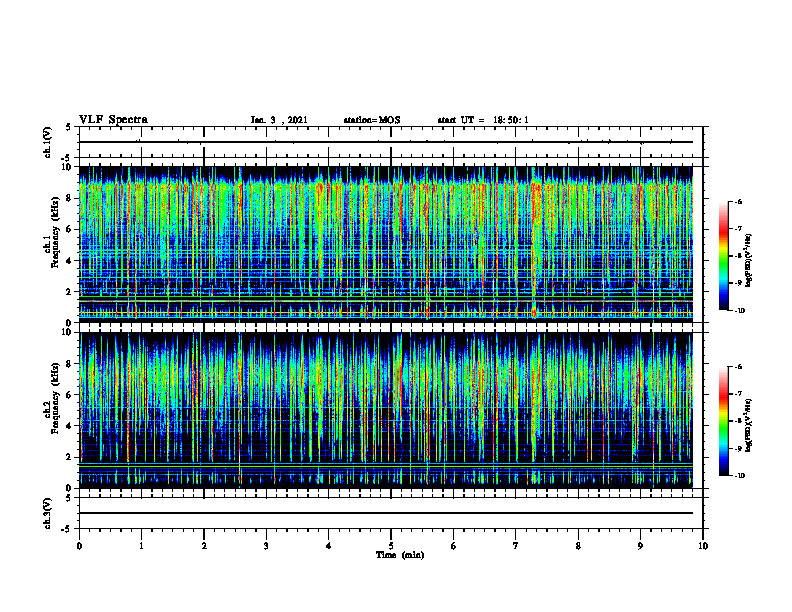Viewport: 792px width, 612px height.
Task: Click the "-5" tick on ch.1(V) axis
Action: point(68,158)
